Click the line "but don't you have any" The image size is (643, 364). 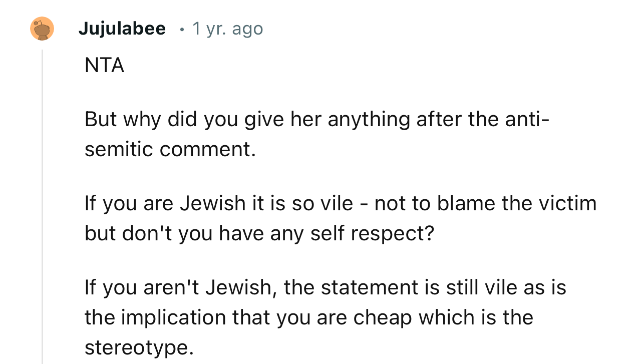click(x=259, y=233)
